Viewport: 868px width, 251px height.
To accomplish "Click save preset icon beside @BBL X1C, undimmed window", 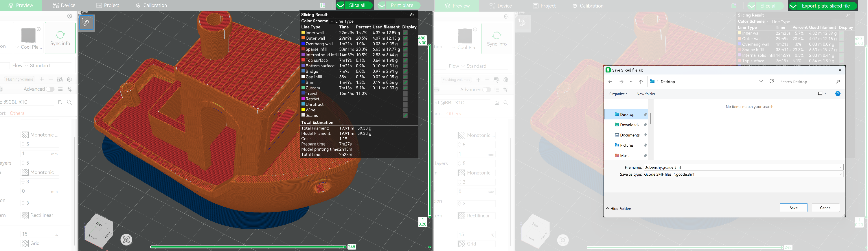I will (60, 102).
